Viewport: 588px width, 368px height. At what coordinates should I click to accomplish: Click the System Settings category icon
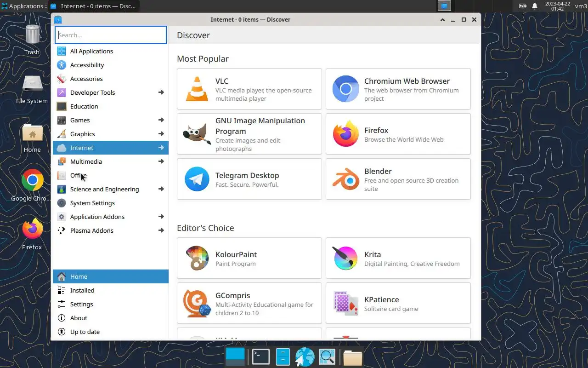pyautogui.click(x=62, y=203)
